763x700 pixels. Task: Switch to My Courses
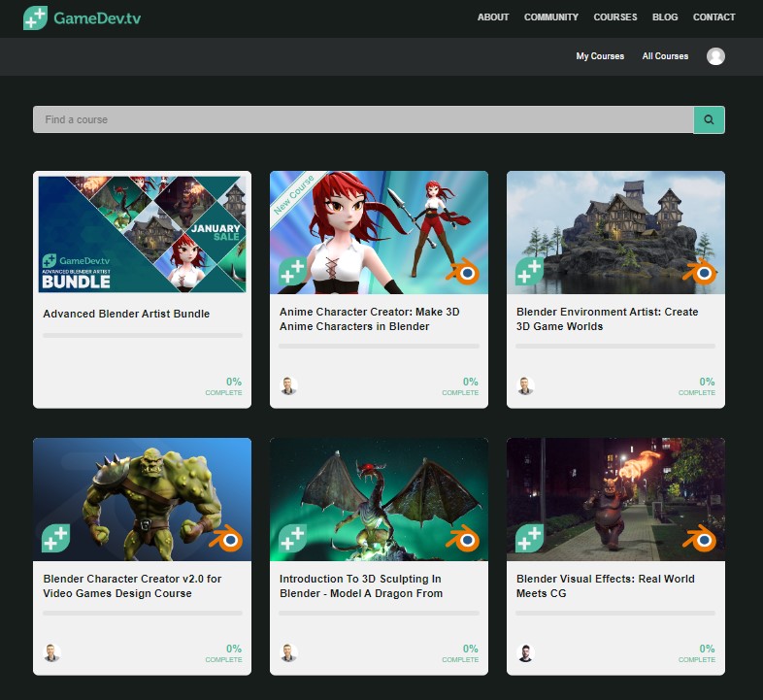tap(600, 56)
